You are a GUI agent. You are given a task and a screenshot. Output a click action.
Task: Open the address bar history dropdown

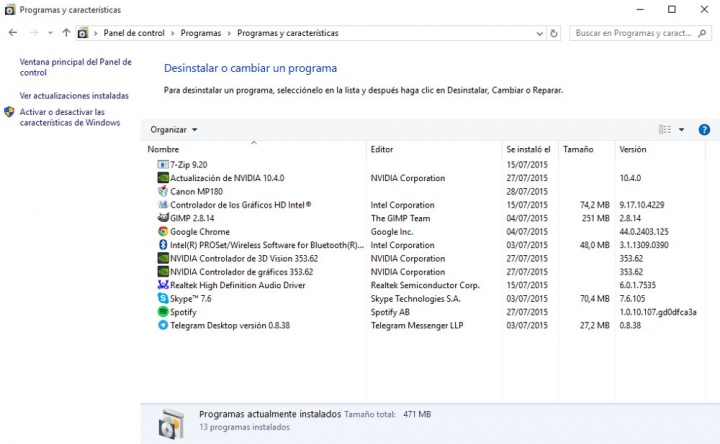click(540, 34)
